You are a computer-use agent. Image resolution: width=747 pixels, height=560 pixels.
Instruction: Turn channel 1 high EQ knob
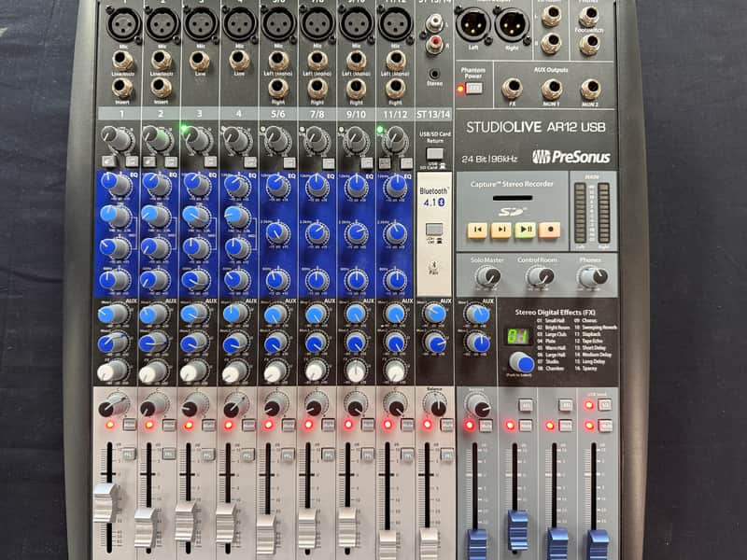point(114,184)
